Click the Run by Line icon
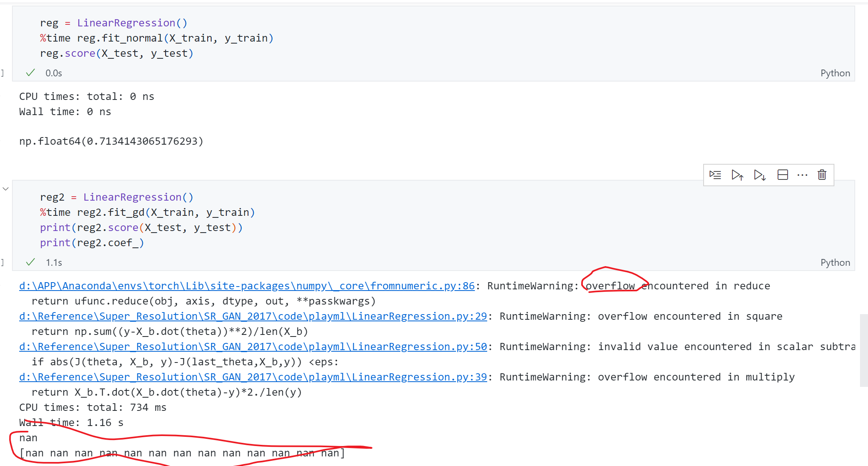Viewport: 868px width, 466px height. 715,175
